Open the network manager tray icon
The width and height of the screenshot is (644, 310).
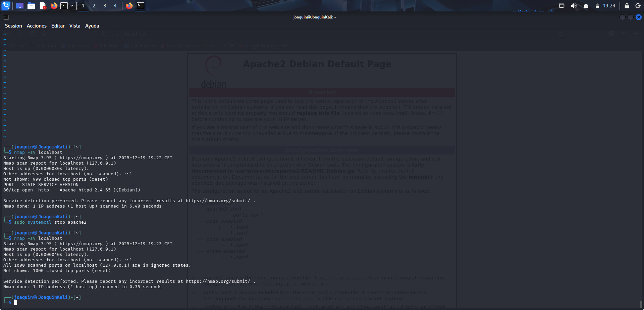pyautogui.click(x=561, y=5)
